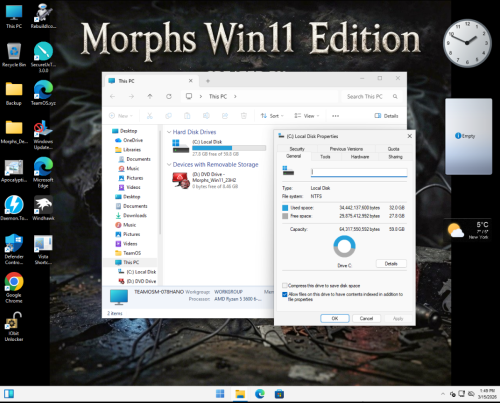Open the Security tab in Properties
The width and height of the screenshot is (500, 403).
pyautogui.click(x=297, y=149)
